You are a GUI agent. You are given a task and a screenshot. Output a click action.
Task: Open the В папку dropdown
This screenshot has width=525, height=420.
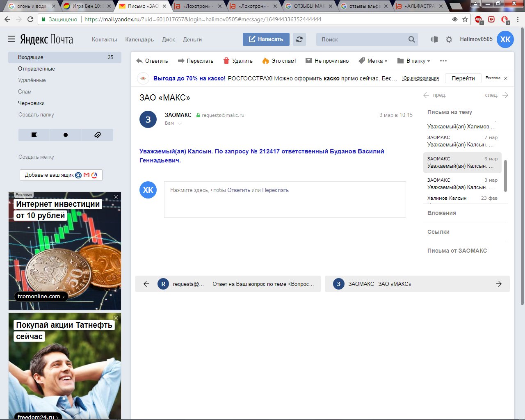pos(414,61)
